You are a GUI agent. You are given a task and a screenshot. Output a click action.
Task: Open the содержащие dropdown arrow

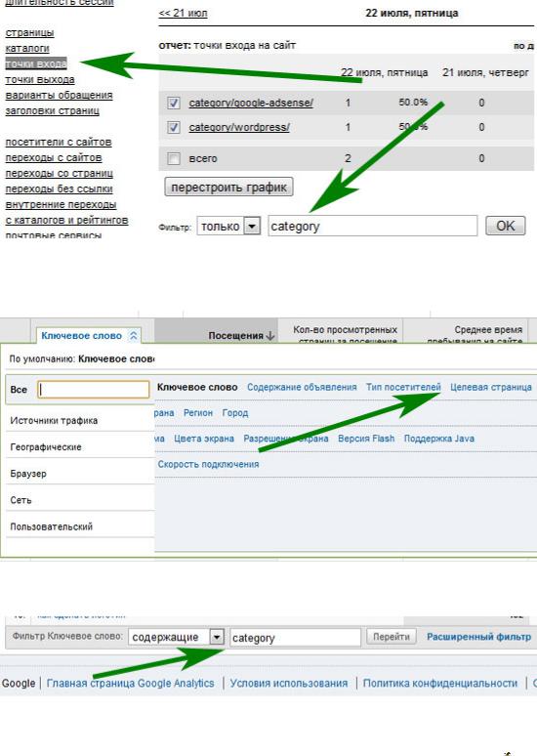click(217, 637)
